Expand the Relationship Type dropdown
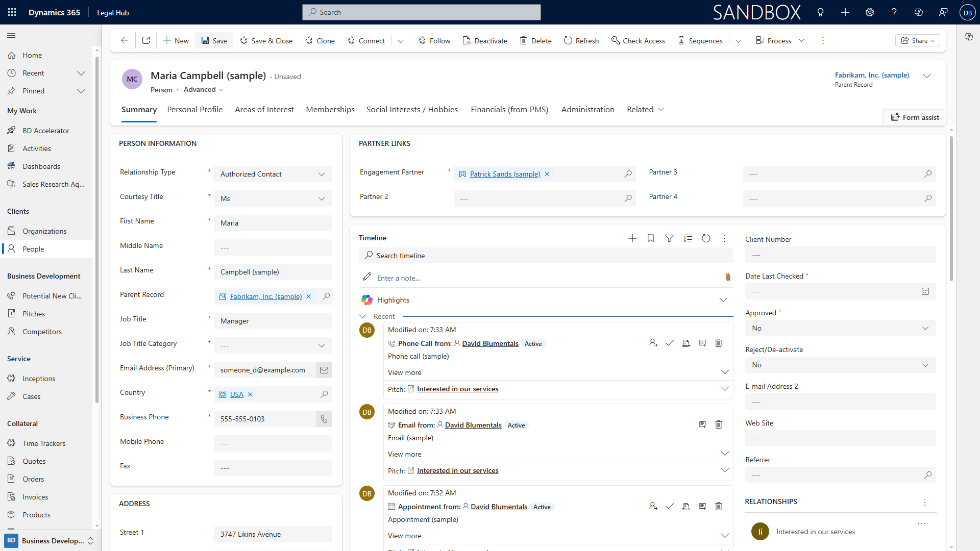980x551 pixels. (273, 174)
